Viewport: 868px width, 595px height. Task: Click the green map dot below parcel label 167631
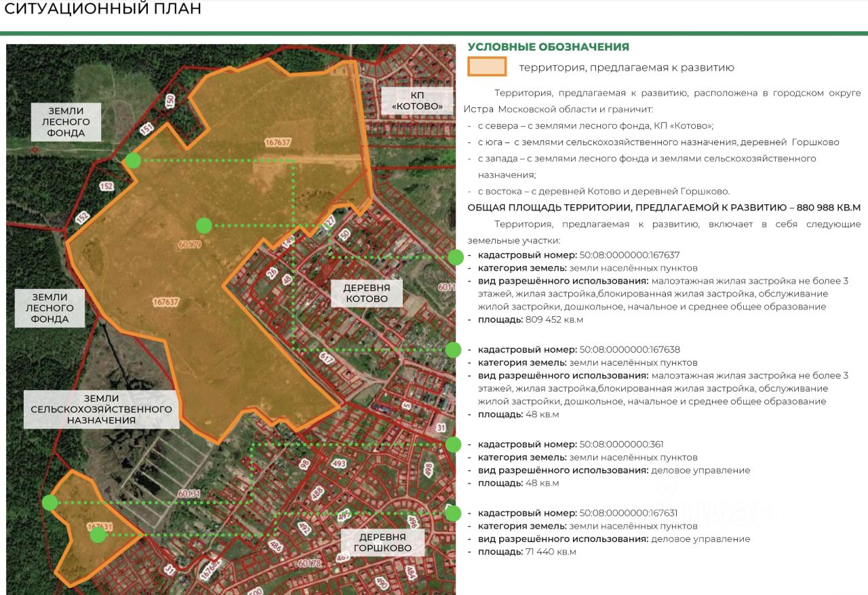[98, 535]
